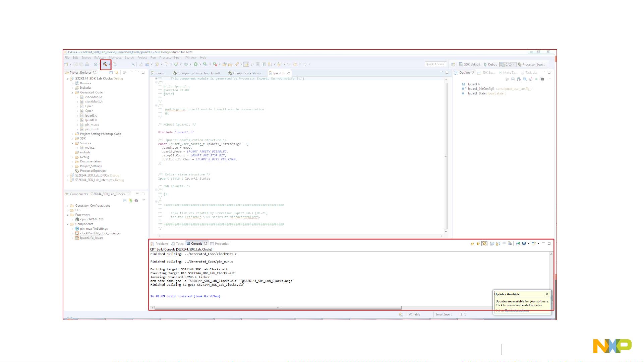Open the Components view menu triangle
Screen dimensions: 644x362
tap(144, 200)
